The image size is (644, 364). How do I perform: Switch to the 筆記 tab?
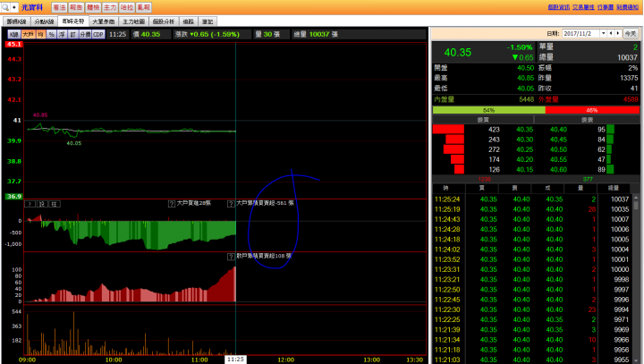(x=208, y=21)
